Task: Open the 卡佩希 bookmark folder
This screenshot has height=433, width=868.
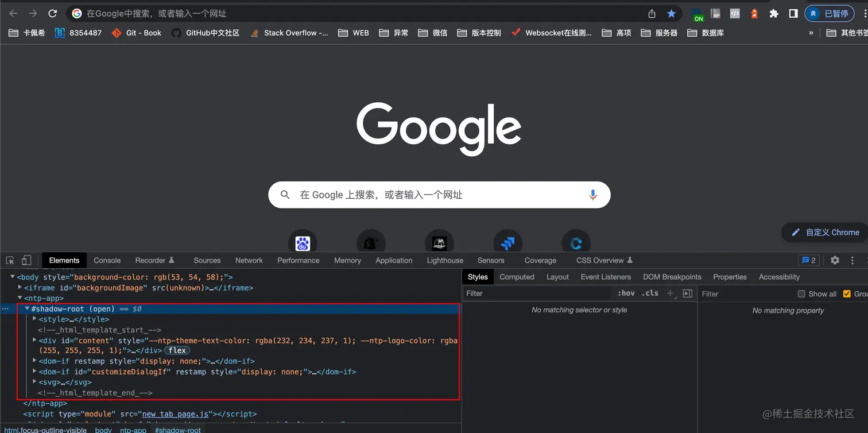Action: click(27, 33)
